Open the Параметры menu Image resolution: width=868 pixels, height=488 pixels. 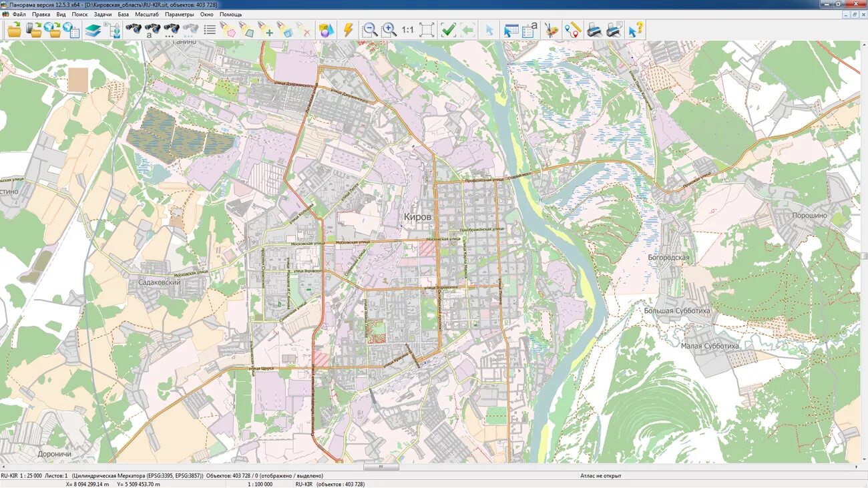[x=180, y=14]
